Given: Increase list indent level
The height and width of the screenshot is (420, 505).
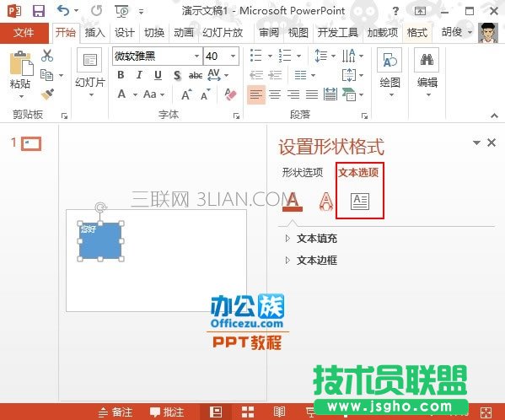Looking at the screenshot, I should [275, 75].
